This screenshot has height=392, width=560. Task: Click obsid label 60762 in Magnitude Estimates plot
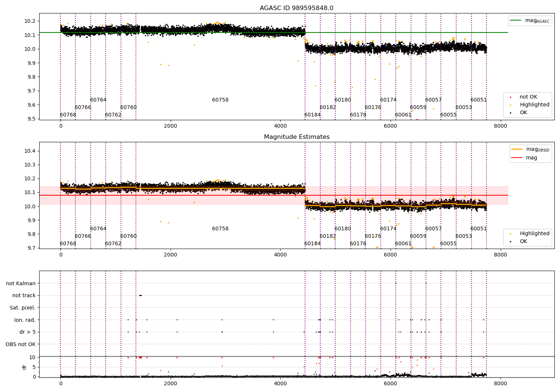tap(113, 244)
